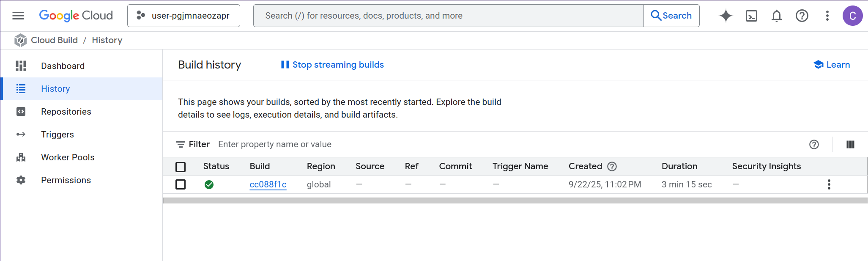Screen dimensions: 868x261
Task: Click the filter help question mark icon
Action: (x=814, y=145)
